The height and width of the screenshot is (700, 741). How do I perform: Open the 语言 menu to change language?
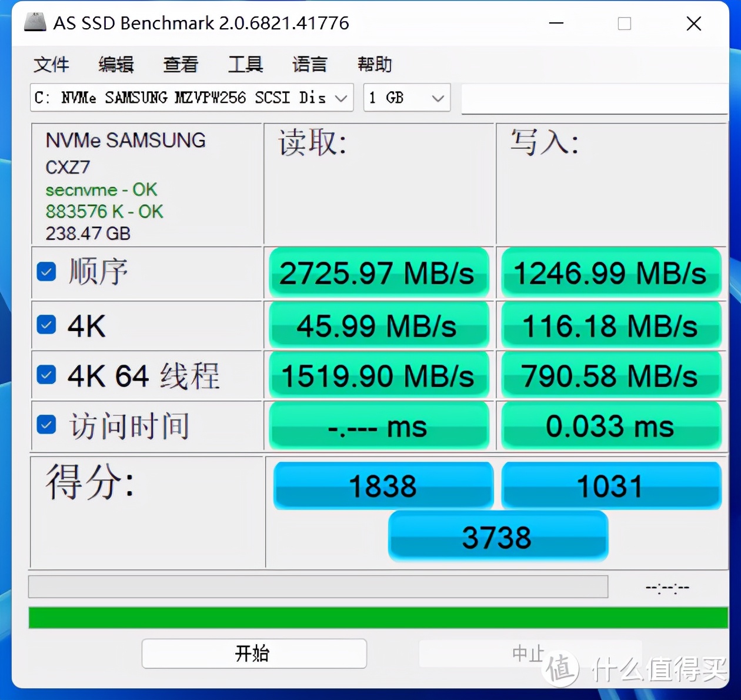(x=309, y=65)
